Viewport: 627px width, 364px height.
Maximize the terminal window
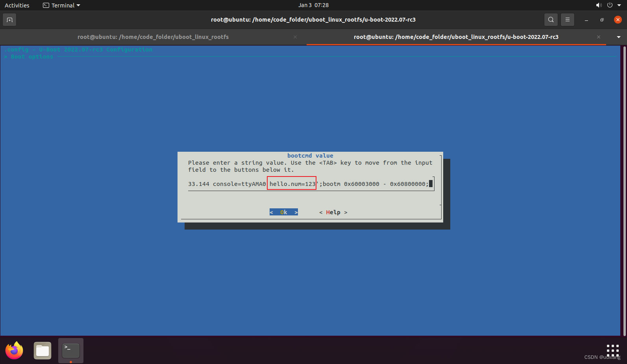(602, 20)
